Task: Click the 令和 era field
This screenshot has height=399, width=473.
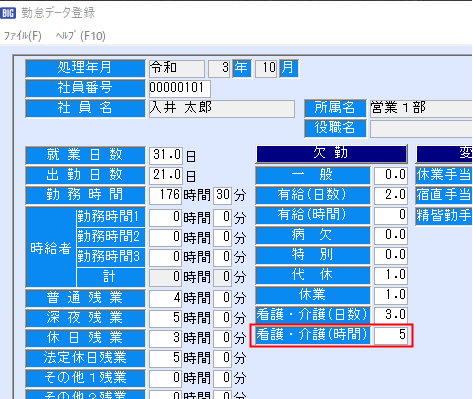Action: (177, 69)
